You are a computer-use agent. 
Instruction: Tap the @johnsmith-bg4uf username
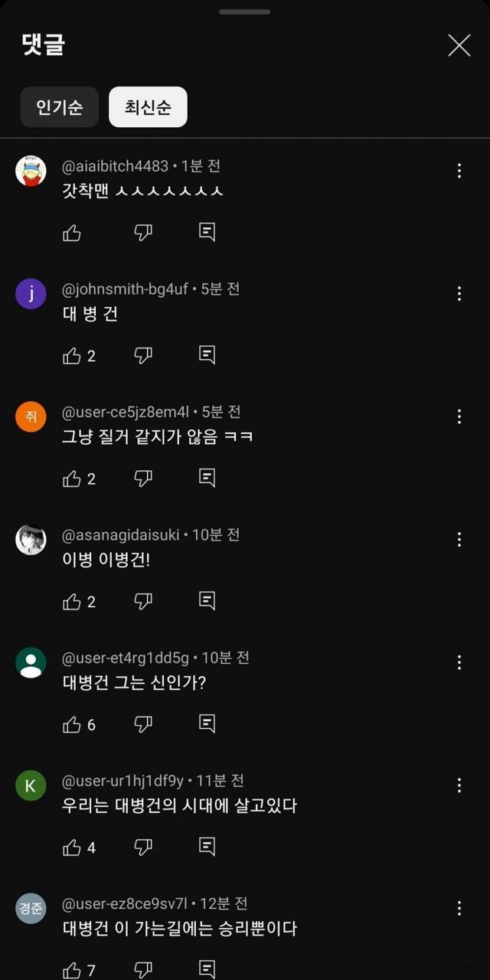point(124,289)
